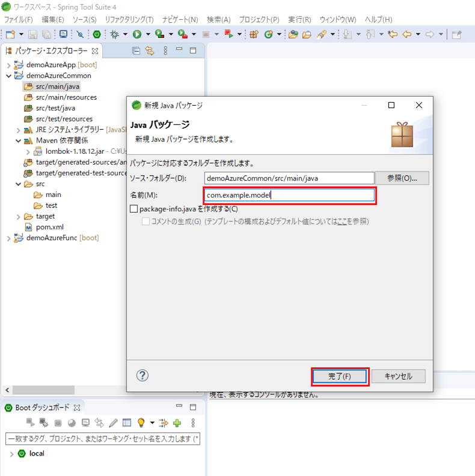Screen dimensions: 475x476
Task: Collapse the Maven 依存関係 node
Action: [18, 141]
